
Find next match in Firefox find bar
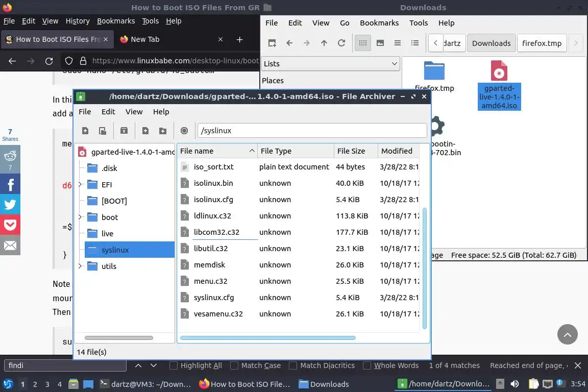[153, 365]
